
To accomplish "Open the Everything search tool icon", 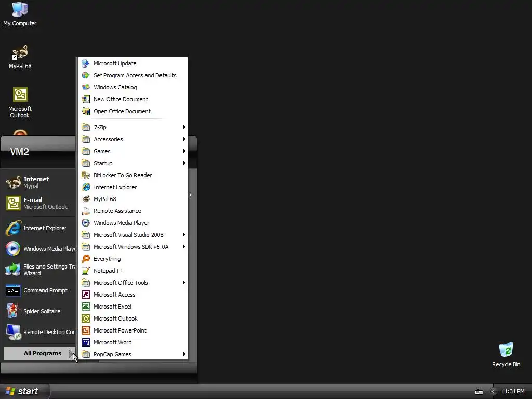I will (86, 259).
